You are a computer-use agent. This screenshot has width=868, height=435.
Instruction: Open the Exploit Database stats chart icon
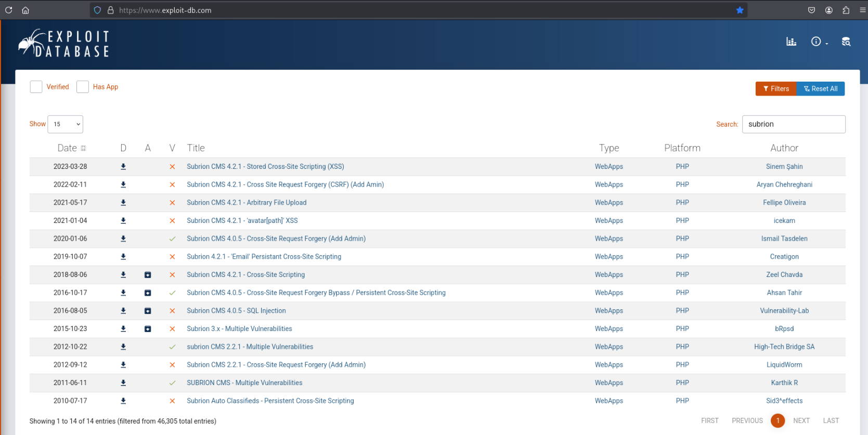click(x=791, y=42)
